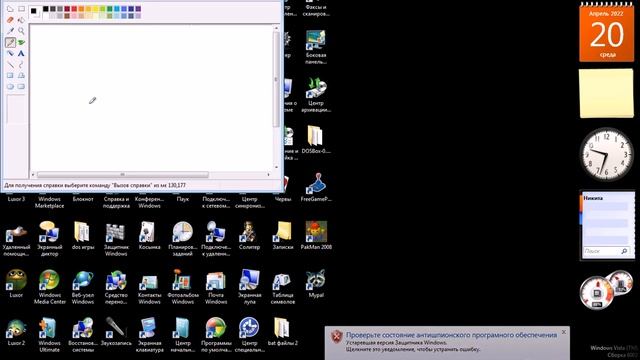The image size is (640, 360).
Task: Select the Airbrush tool in Paint
Action: [10, 53]
